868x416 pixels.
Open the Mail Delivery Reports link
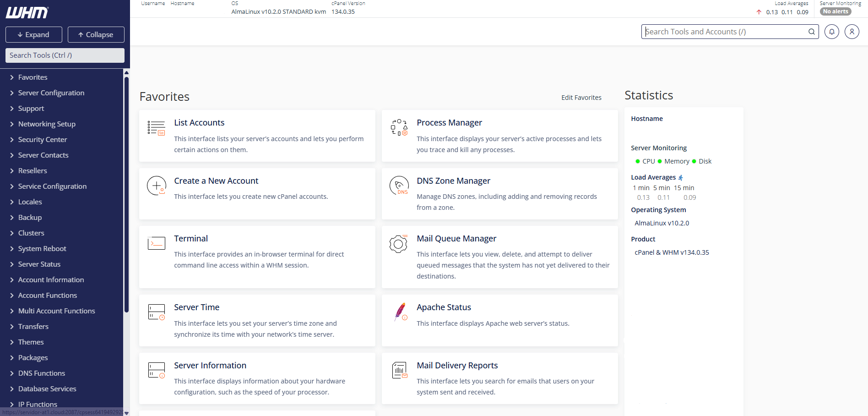(x=457, y=366)
